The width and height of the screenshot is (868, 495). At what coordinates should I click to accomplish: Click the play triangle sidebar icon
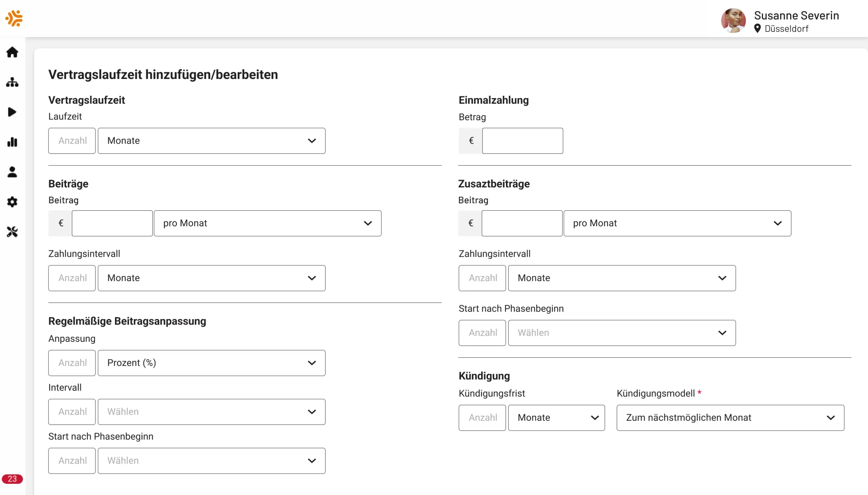click(x=12, y=112)
